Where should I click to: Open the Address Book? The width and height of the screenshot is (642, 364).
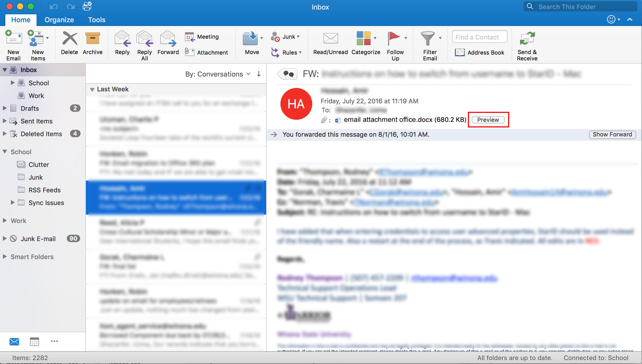point(480,52)
